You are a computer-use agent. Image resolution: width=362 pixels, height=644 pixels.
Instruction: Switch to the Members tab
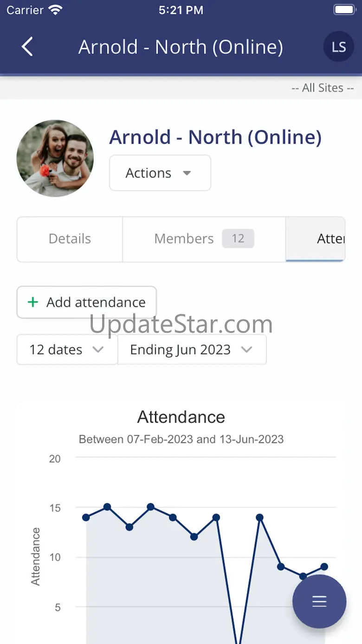(x=184, y=239)
